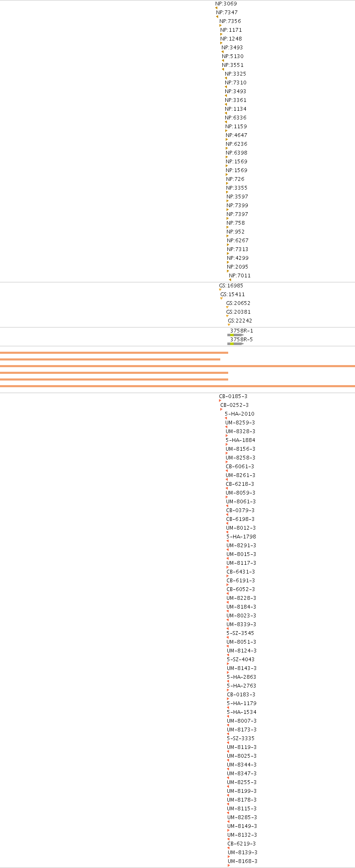Select the UM-8285-3 label
The width and height of the screenshot is (355, 868).
coord(242,817)
